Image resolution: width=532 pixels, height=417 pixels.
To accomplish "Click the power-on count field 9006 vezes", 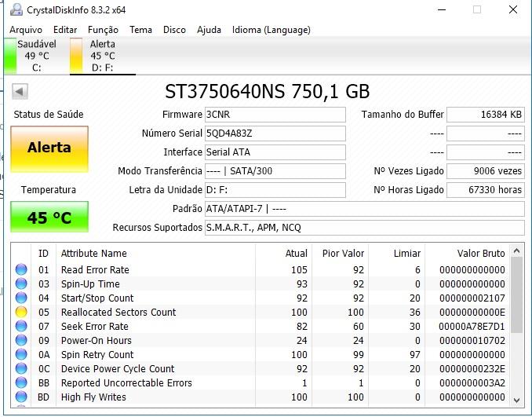I will (x=486, y=171).
